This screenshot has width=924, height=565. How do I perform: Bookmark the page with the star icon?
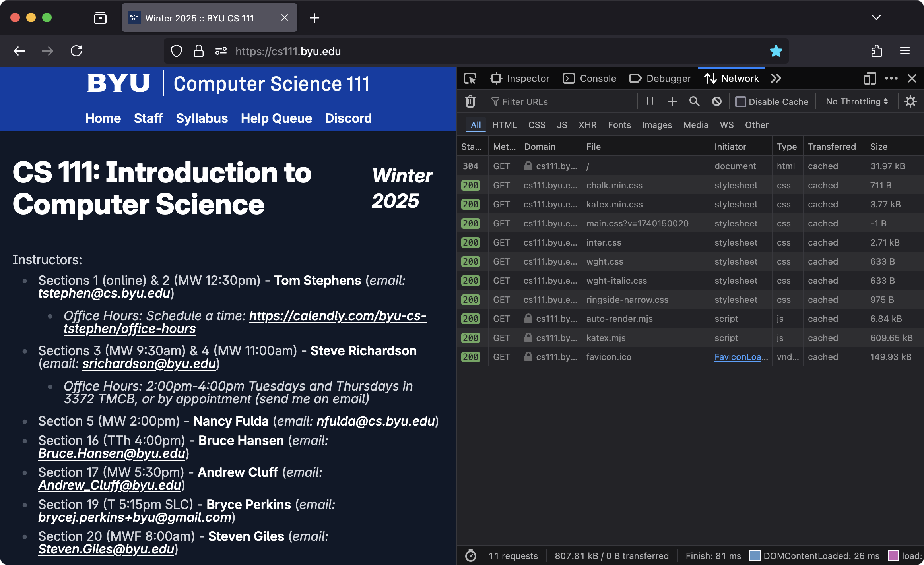[x=776, y=51]
